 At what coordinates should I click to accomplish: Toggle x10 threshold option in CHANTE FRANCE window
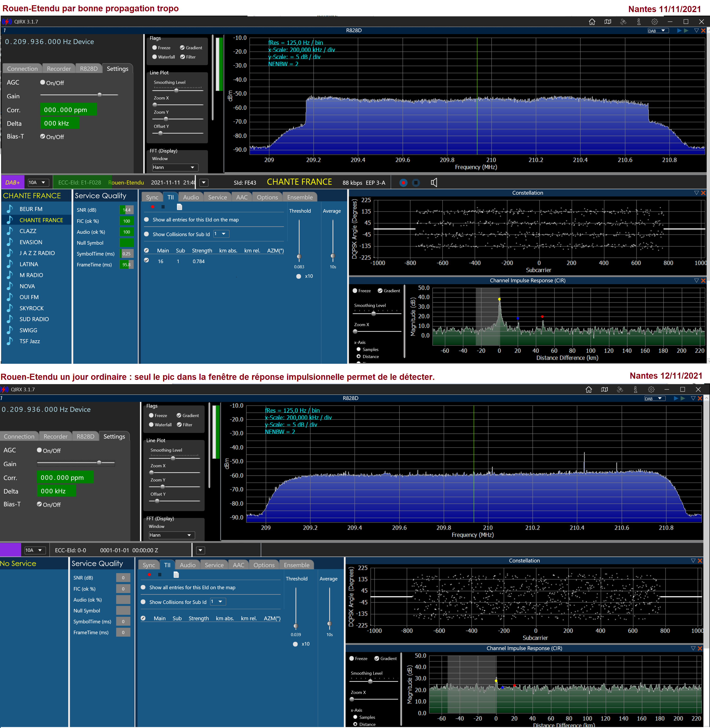click(299, 276)
